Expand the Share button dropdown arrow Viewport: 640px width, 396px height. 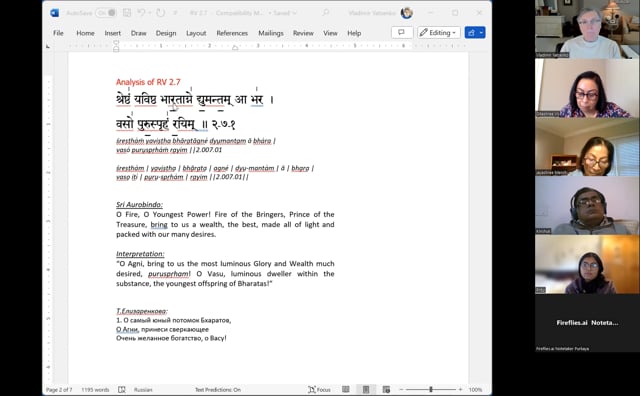(x=482, y=33)
